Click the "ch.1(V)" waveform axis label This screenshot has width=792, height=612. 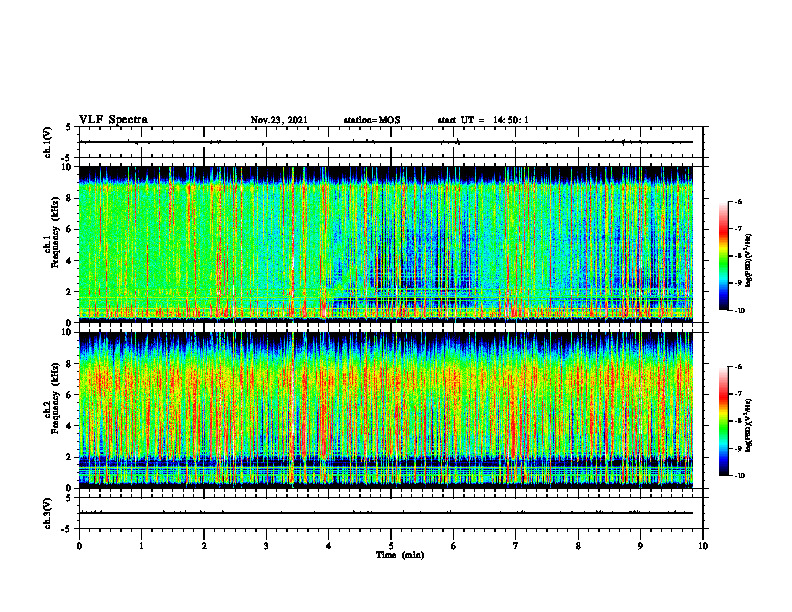[47, 142]
